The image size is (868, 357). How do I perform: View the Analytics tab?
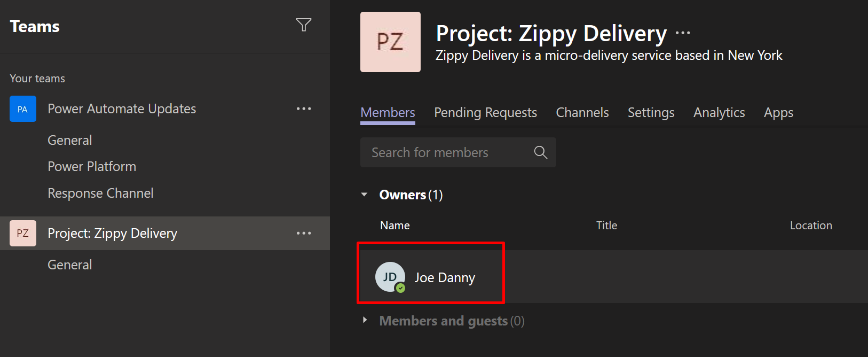tap(719, 113)
